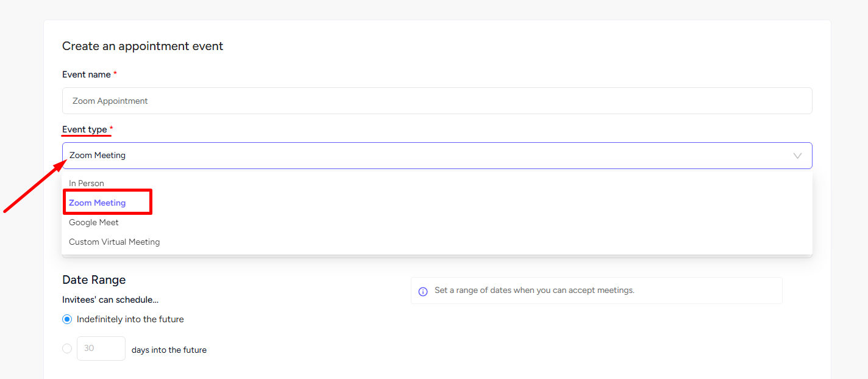Pick Custom Virtual Meeting option

tap(437, 242)
